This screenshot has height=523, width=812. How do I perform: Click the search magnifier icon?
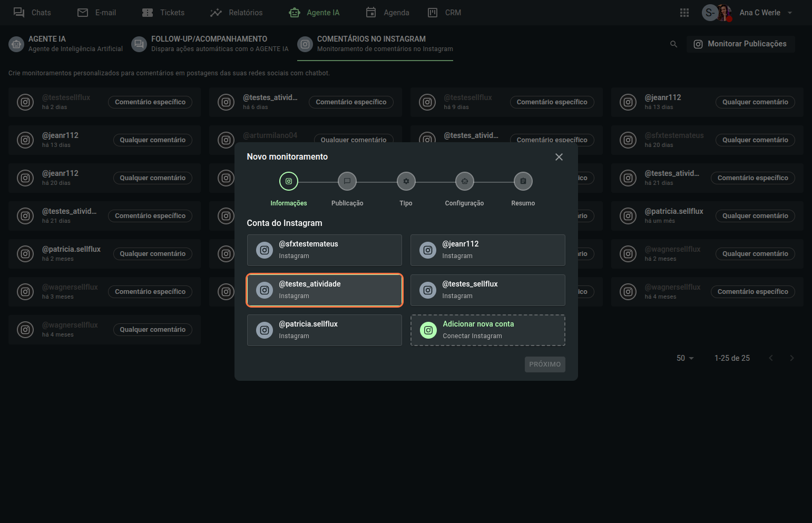(673, 44)
